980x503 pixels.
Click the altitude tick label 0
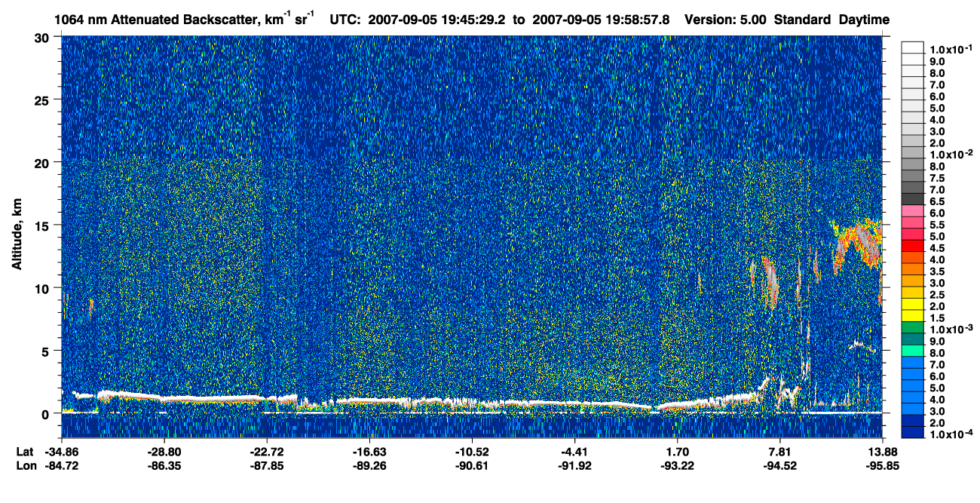(47, 414)
